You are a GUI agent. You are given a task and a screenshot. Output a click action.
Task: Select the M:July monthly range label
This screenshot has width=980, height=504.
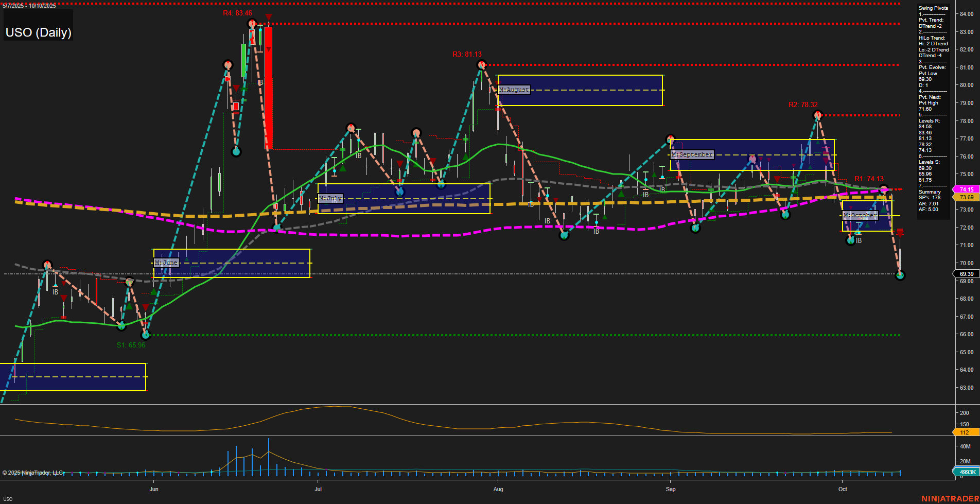(x=330, y=198)
